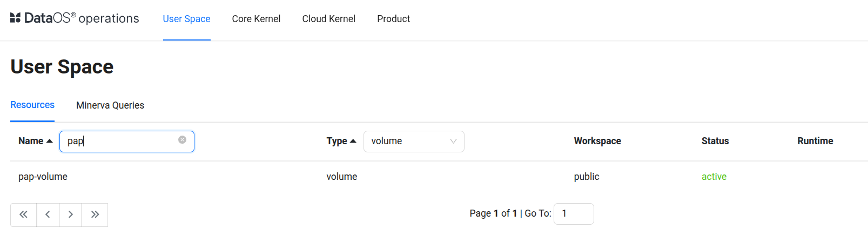
Task: Click the Workspace column header
Action: coord(597,141)
